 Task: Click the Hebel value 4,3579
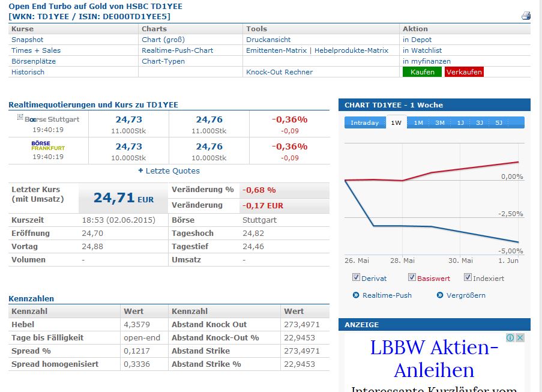point(137,325)
